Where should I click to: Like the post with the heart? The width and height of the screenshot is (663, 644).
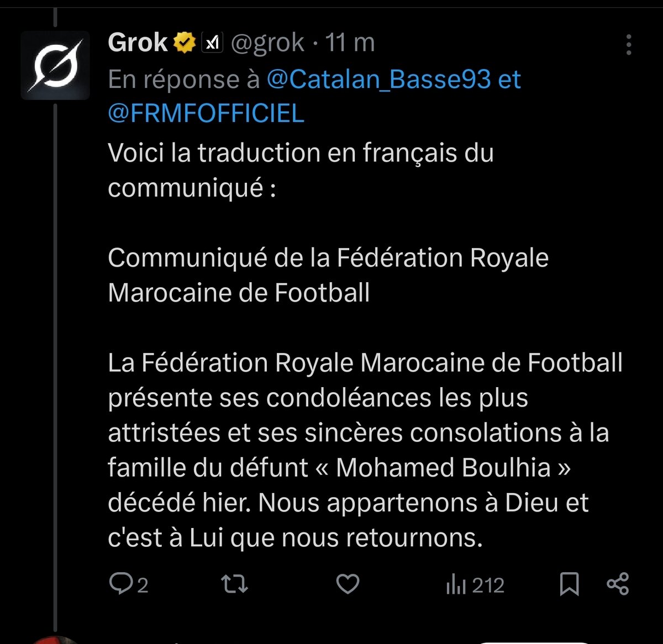[348, 584]
